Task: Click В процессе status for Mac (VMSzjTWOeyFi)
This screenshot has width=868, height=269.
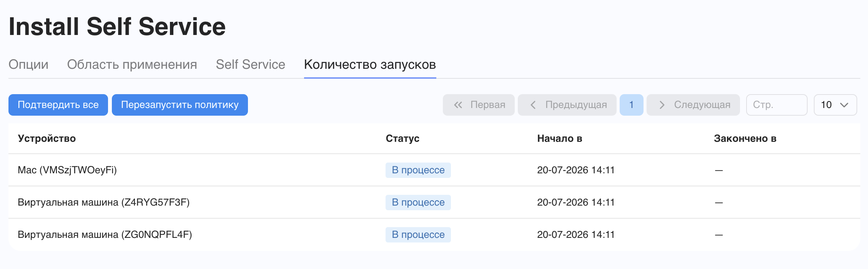Action: [x=418, y=170]
